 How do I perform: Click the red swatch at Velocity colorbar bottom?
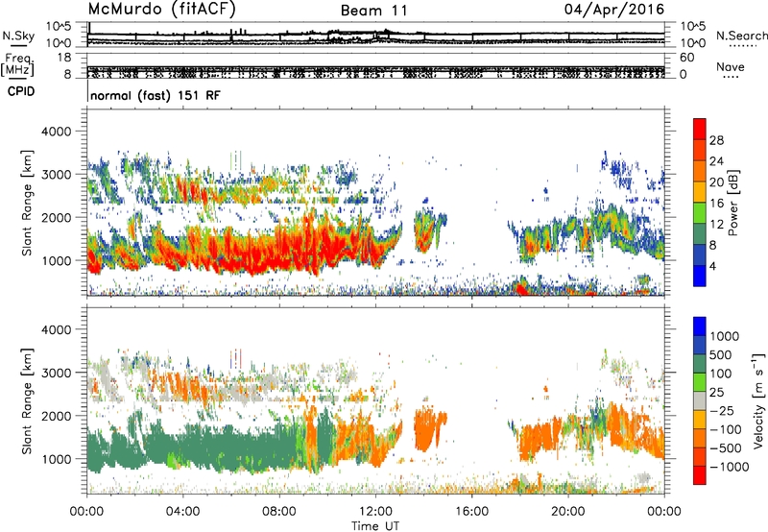tap(700, 475)
